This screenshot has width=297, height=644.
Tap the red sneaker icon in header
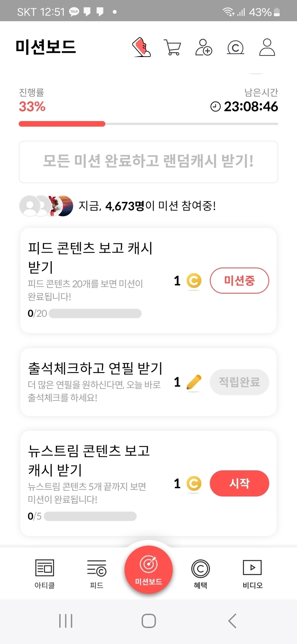point(142,47)
